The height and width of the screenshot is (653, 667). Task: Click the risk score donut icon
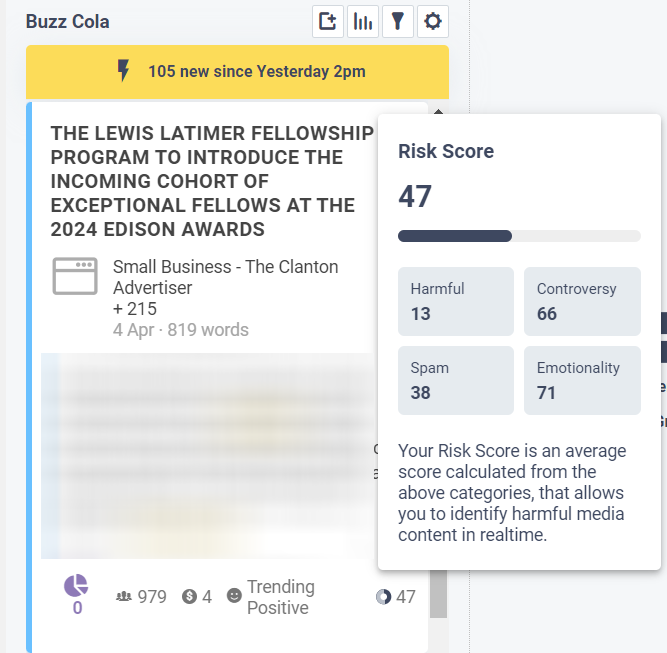pyautogui.click(x=383, y=597)
